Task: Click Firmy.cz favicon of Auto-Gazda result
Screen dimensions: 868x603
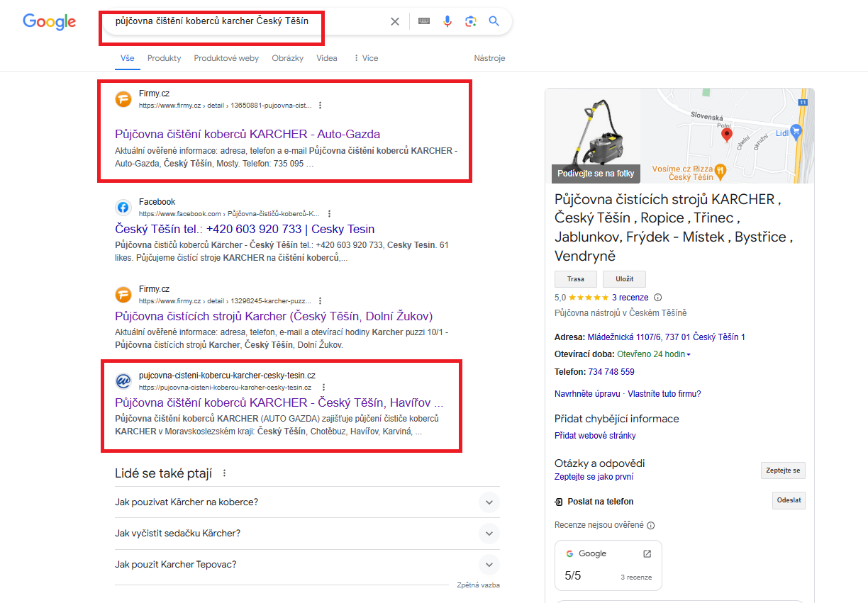Action: [123, 99]
